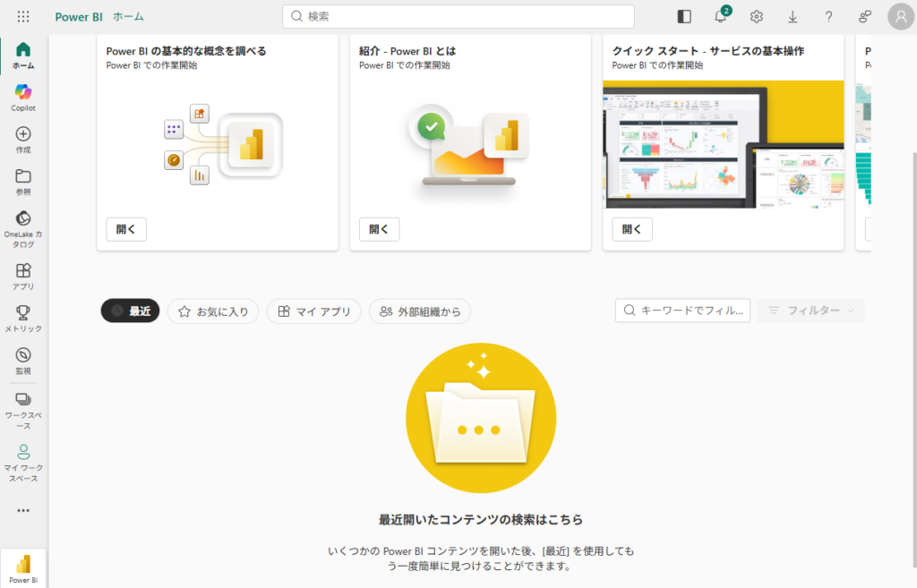Viewport: 917px width, 588px height.
Task: Toggle the layout pane icon in header
Action: (684, 17)
